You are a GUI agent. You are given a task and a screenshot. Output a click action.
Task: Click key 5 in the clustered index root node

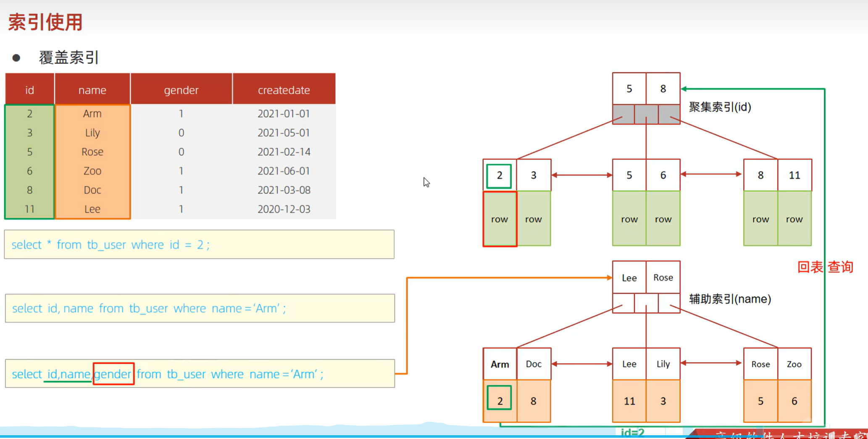click(x=629, y=89)
